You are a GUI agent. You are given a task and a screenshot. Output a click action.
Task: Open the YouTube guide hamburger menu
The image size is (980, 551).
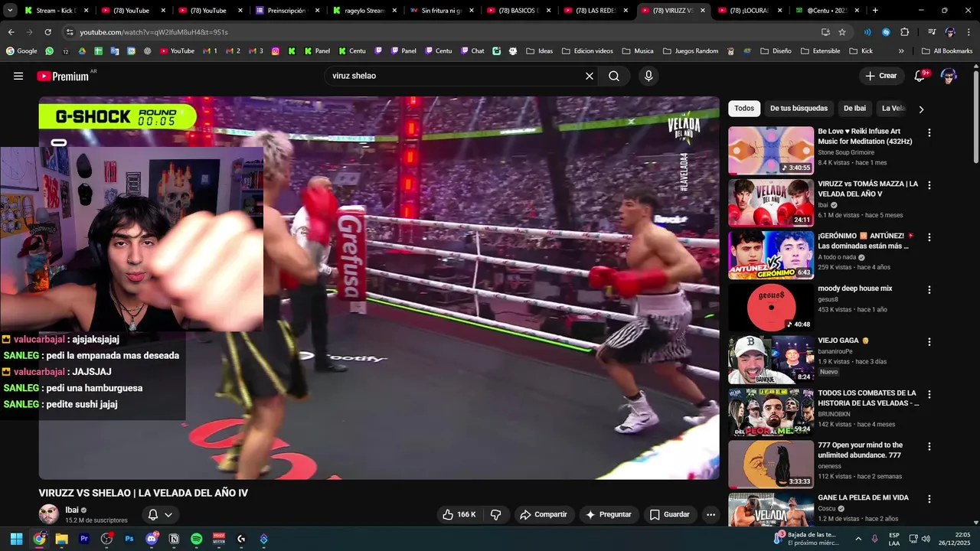click(18, 76)
